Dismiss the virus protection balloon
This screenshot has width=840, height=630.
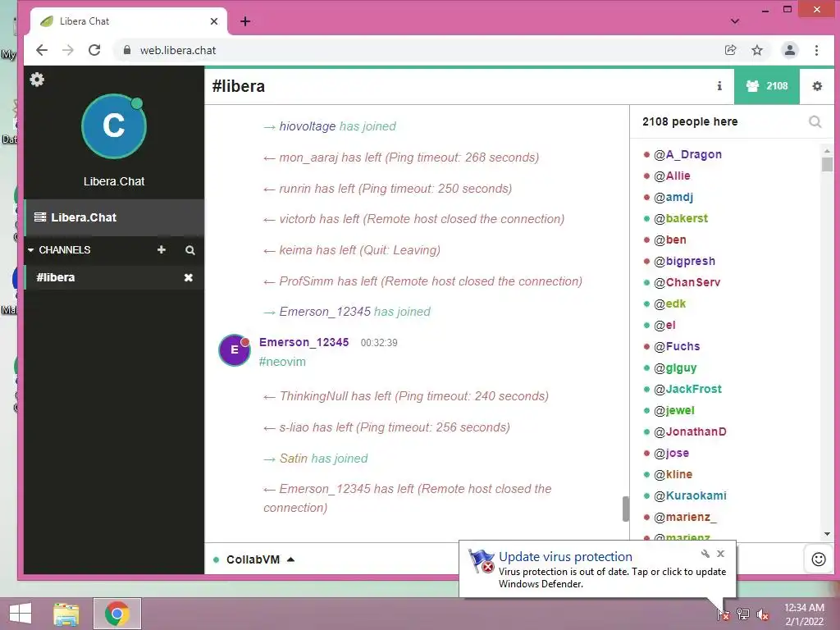(x=720, y=554)
